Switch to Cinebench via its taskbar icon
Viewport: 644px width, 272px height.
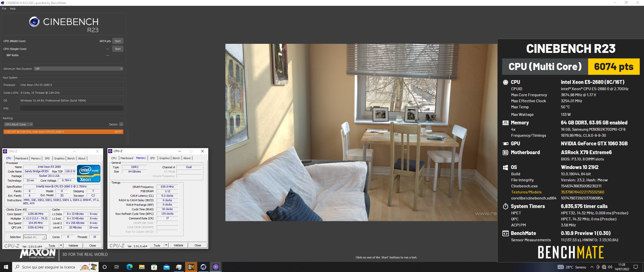coord(204,267)
